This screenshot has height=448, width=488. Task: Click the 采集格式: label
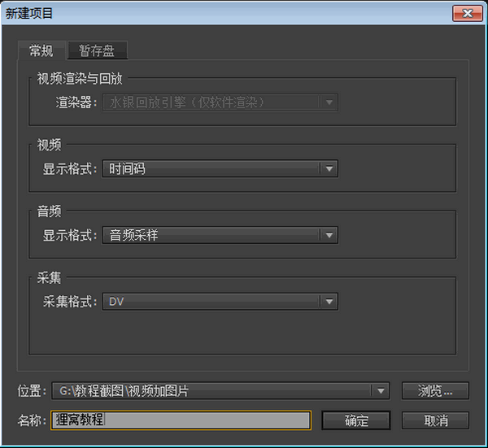click(x=70, y=302)
